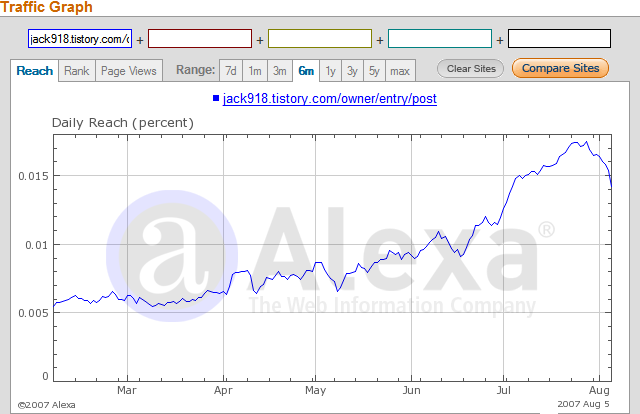Click the May axis label

[x=316, y=390]
